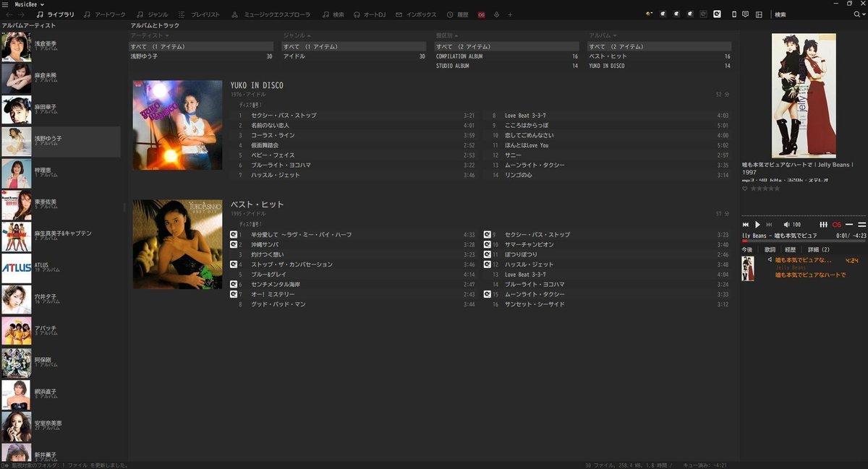
Task: Click the magnifier icon next to 検索 field
Action: [856, 13]
